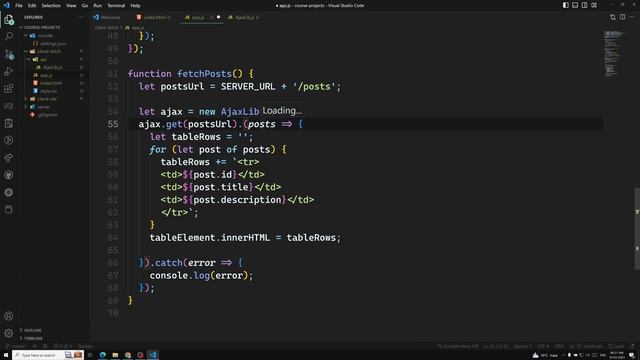Click the VS Code logo in title bar
640x360 pixels.
(7, 5)
